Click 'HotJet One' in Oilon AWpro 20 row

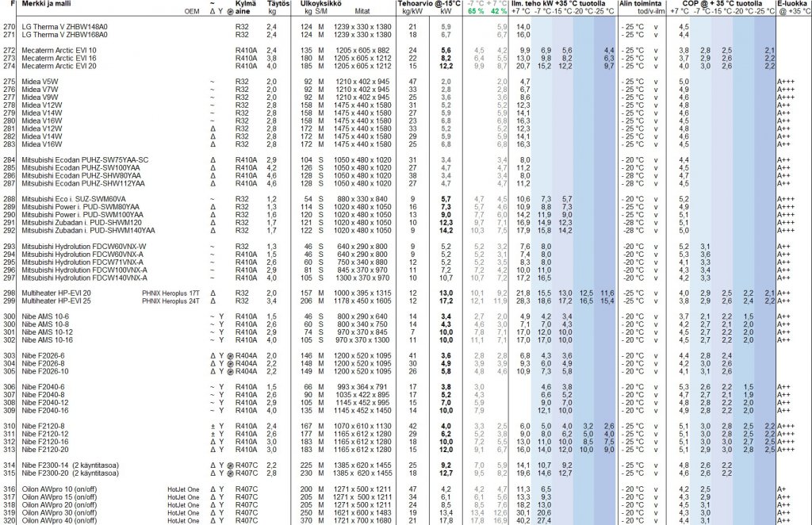(x=183, y=505)
